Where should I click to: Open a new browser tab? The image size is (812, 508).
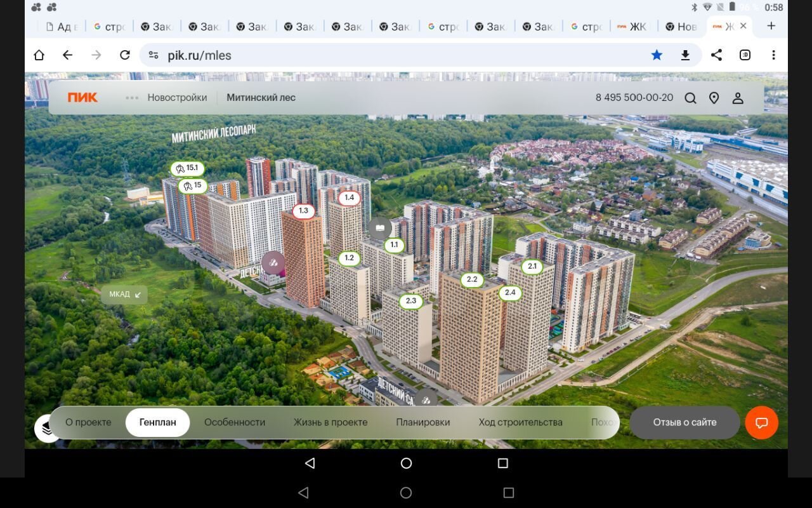click(x=771, y=26)
